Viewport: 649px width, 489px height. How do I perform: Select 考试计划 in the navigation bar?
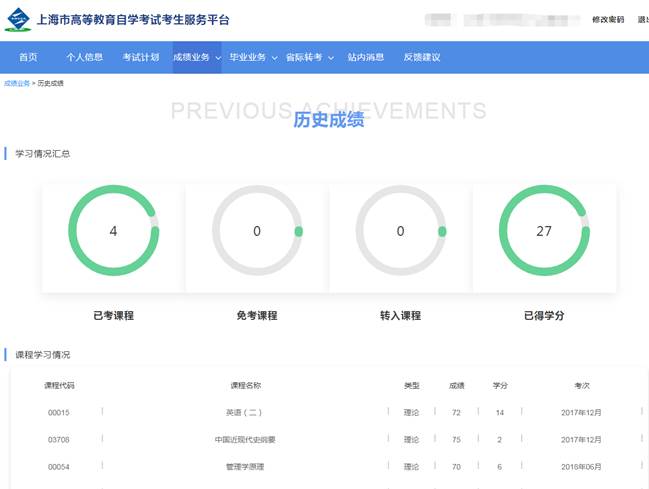click(140, 57)
